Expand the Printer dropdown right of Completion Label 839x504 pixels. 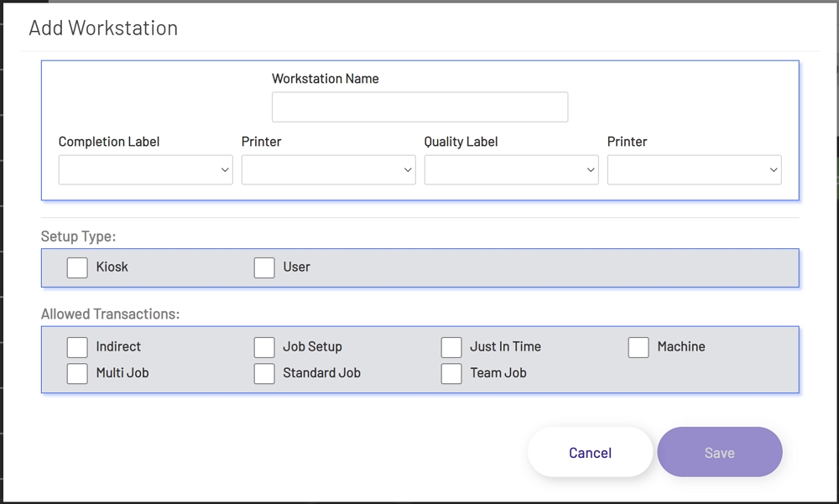328,169
